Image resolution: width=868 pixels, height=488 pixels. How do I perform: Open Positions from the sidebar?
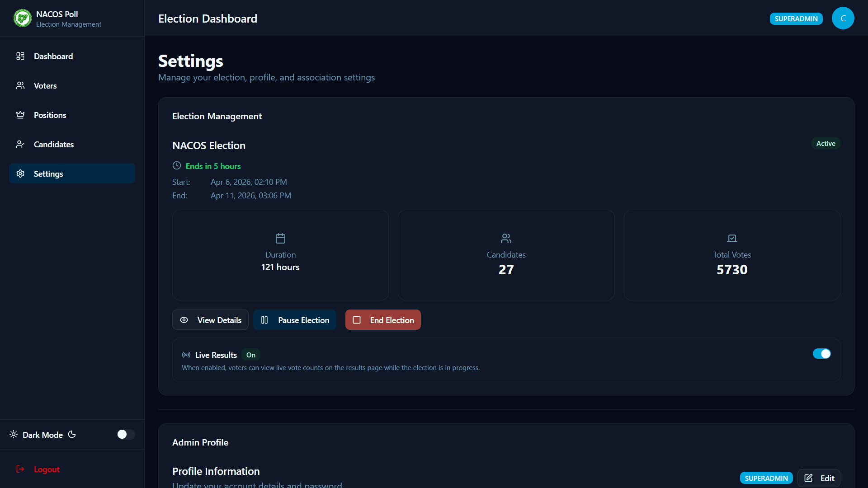coord(50,115)
